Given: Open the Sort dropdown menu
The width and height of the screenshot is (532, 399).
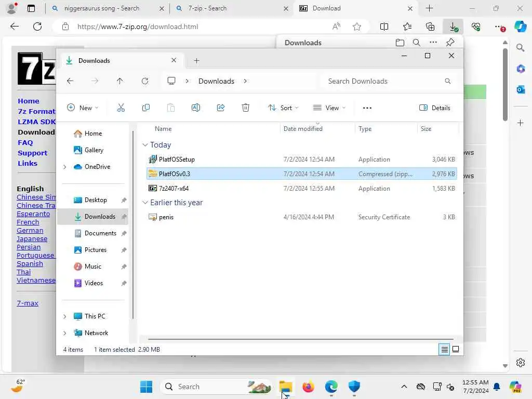Looking at the screenshot, I should pyautogui.click(x=283, y=108).
